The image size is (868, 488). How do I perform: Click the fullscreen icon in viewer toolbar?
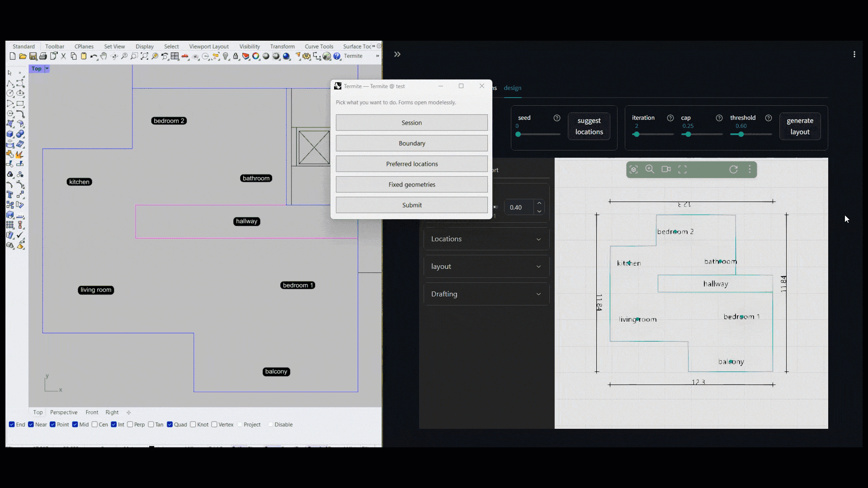(683, 169)
